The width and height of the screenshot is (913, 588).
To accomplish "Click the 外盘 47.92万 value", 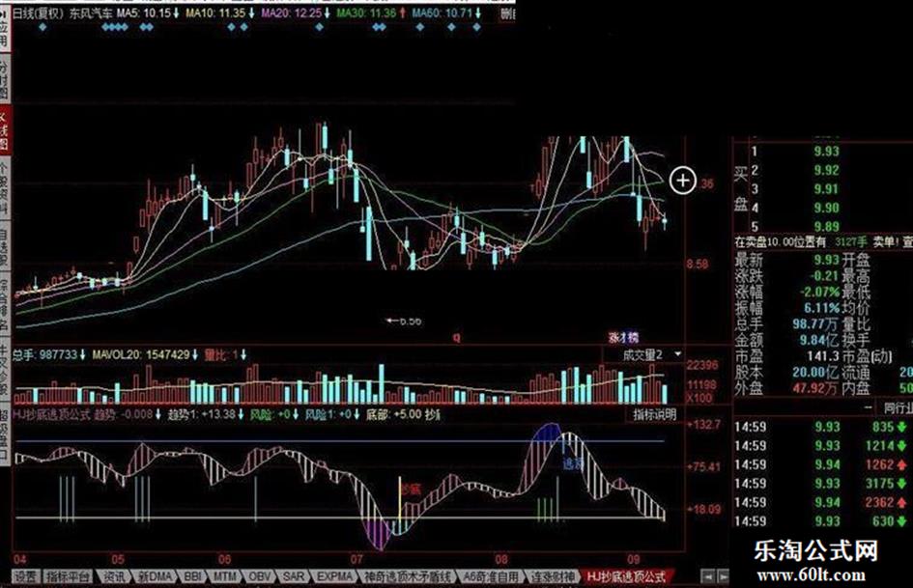I will (x=815, y=388).
